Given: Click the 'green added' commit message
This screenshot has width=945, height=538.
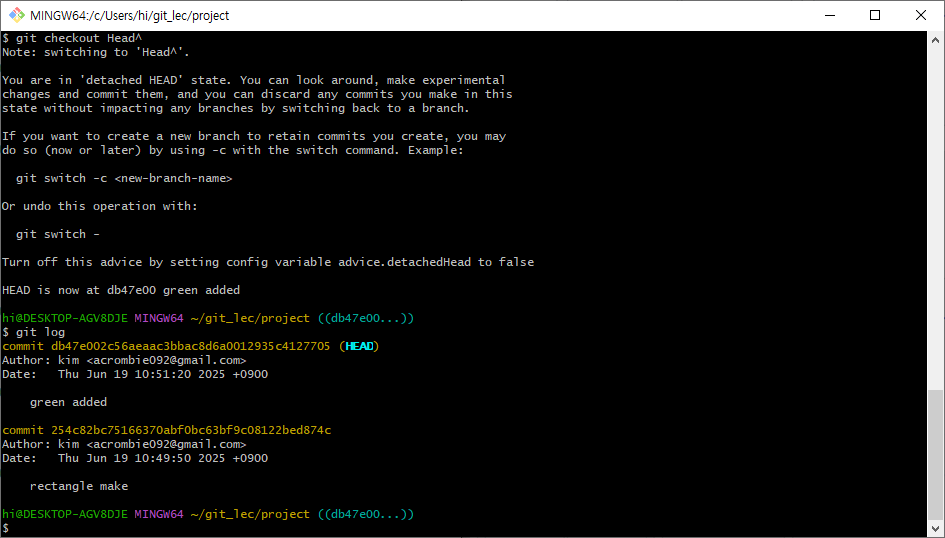Looking at the screenshot, I should click(68, 402).
